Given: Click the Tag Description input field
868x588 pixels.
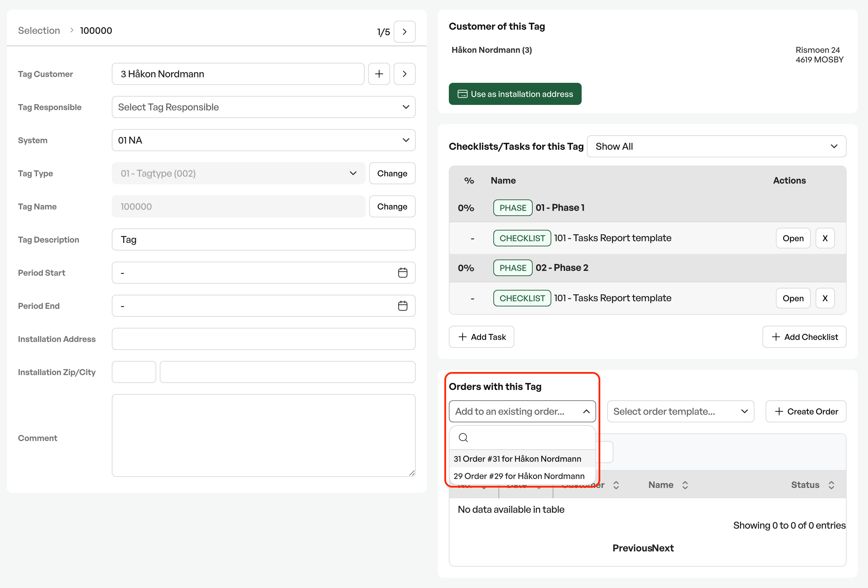Looking at the screenshot, I should point(264,239).
